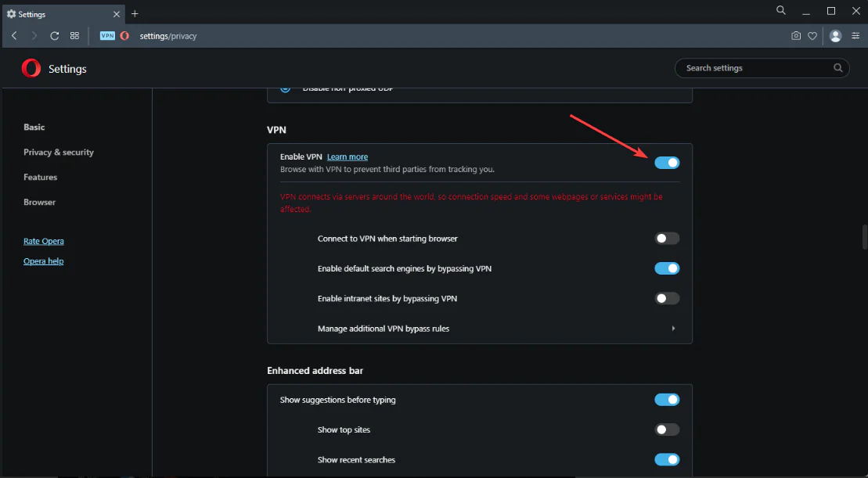
Task: Open Speed Dial start page grid icon
Action: point(75,36)
